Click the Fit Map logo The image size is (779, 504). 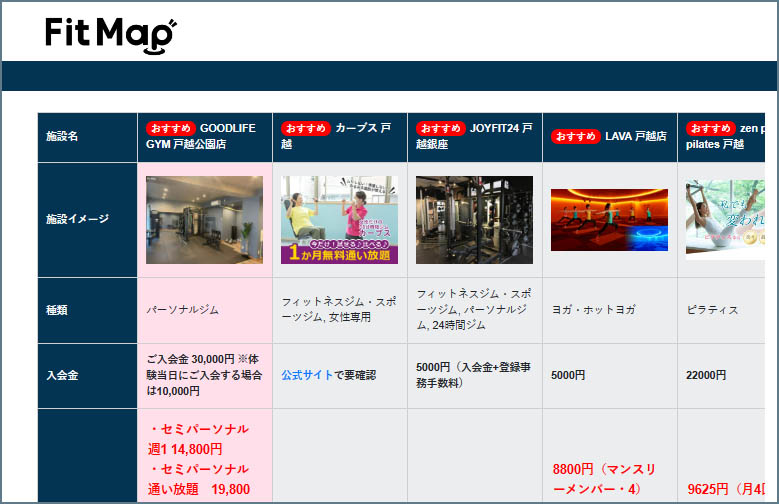pos(110,33)
